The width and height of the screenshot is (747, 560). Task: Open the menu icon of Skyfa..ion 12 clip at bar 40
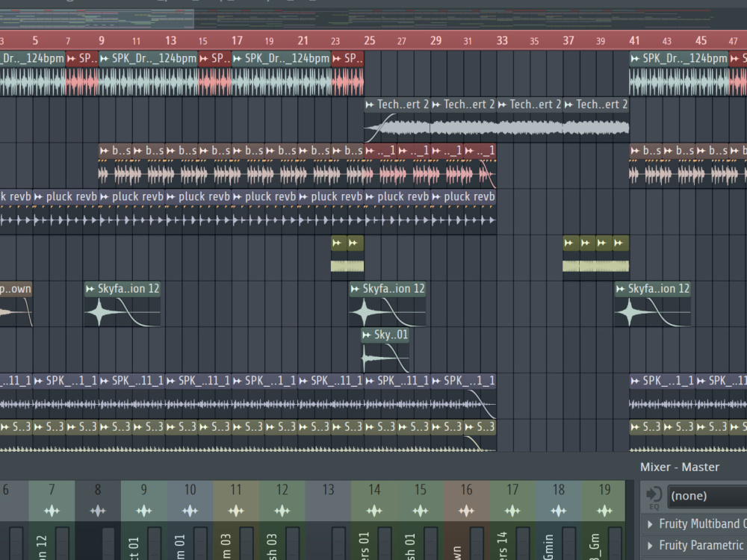[620, 289]
